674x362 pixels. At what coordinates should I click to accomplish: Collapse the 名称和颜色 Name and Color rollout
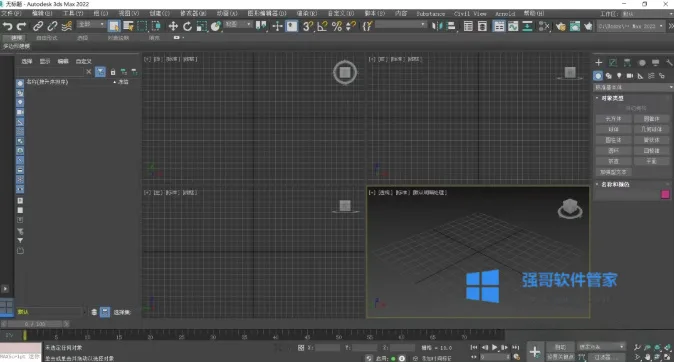[615, 184]
